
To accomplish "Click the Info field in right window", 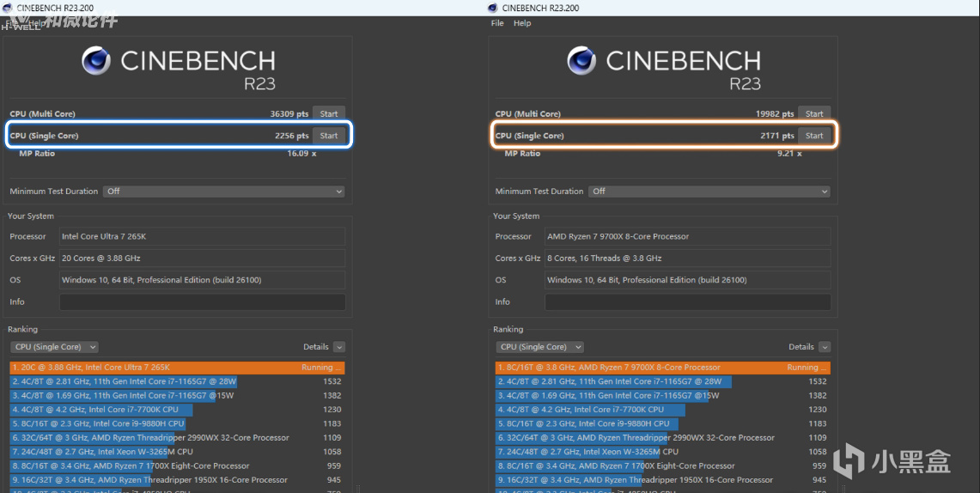I will tap(688, 301).
